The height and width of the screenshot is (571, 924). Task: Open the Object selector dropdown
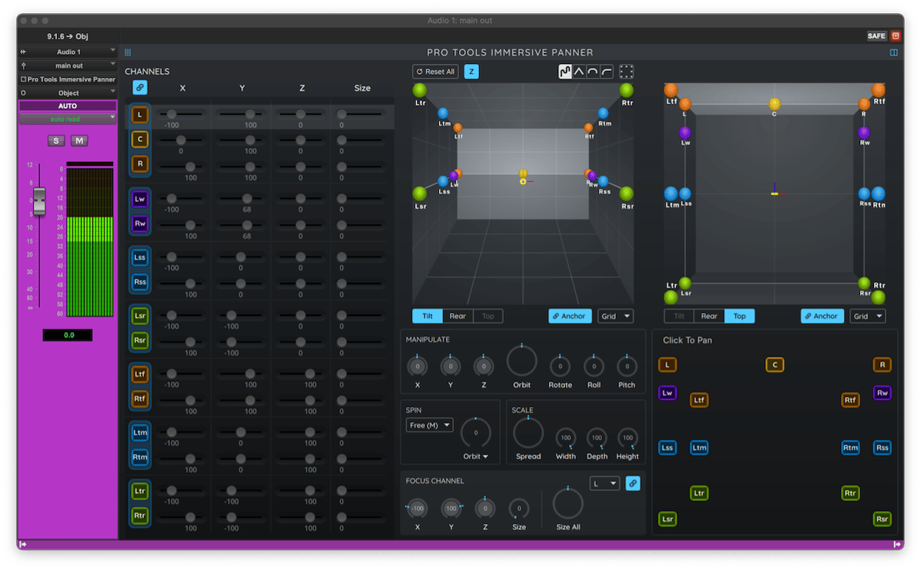pos(68,92)
